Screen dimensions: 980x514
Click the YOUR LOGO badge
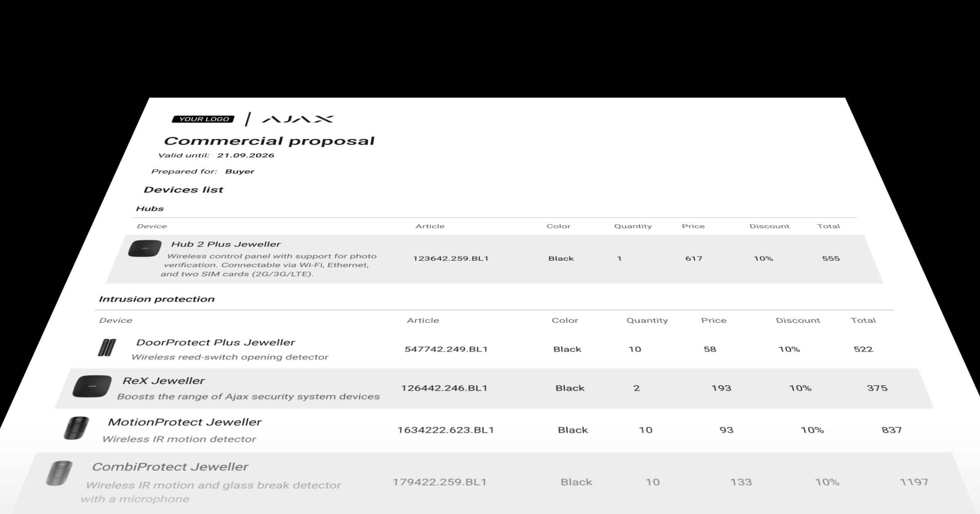click(203, 119)
